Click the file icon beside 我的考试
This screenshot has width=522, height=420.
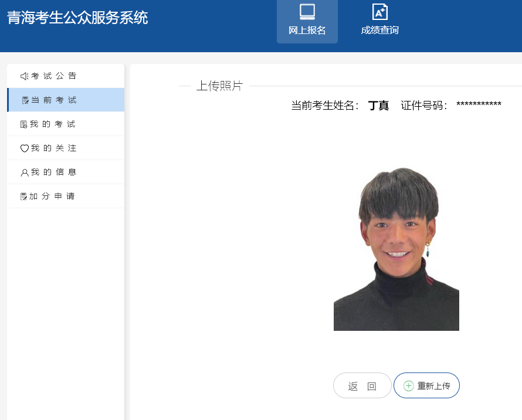click(24, 124)
